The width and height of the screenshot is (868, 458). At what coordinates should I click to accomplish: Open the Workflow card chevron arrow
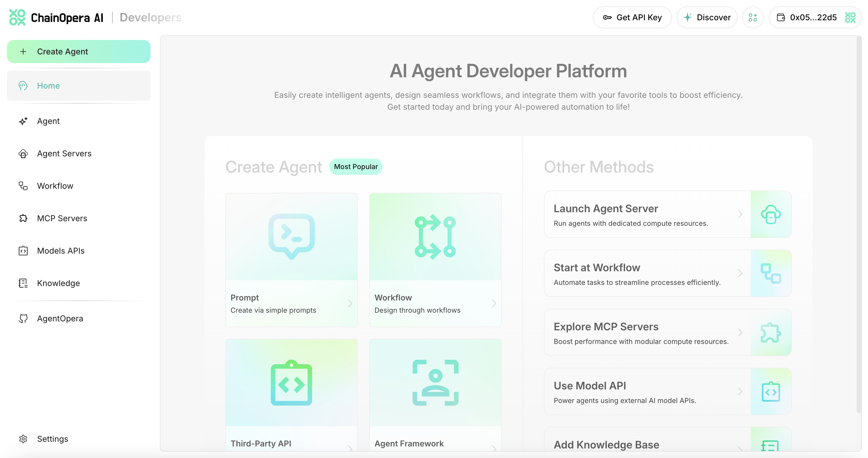(x=494, y=303)
